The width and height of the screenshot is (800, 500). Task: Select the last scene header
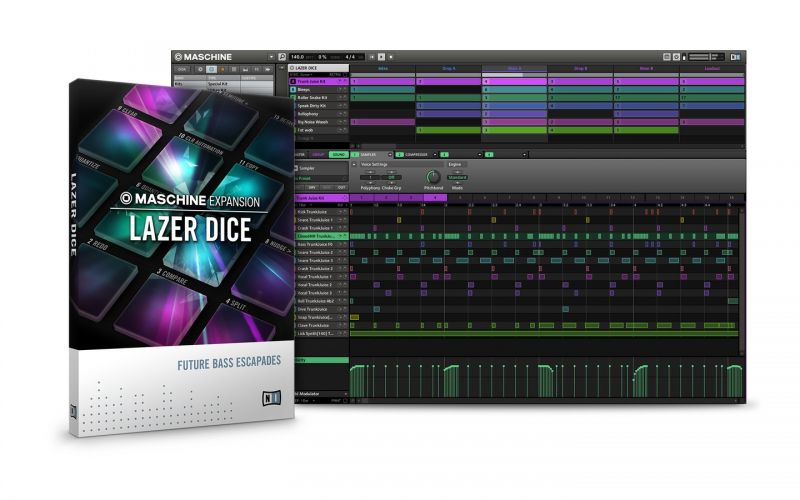[x=712, y=68]
